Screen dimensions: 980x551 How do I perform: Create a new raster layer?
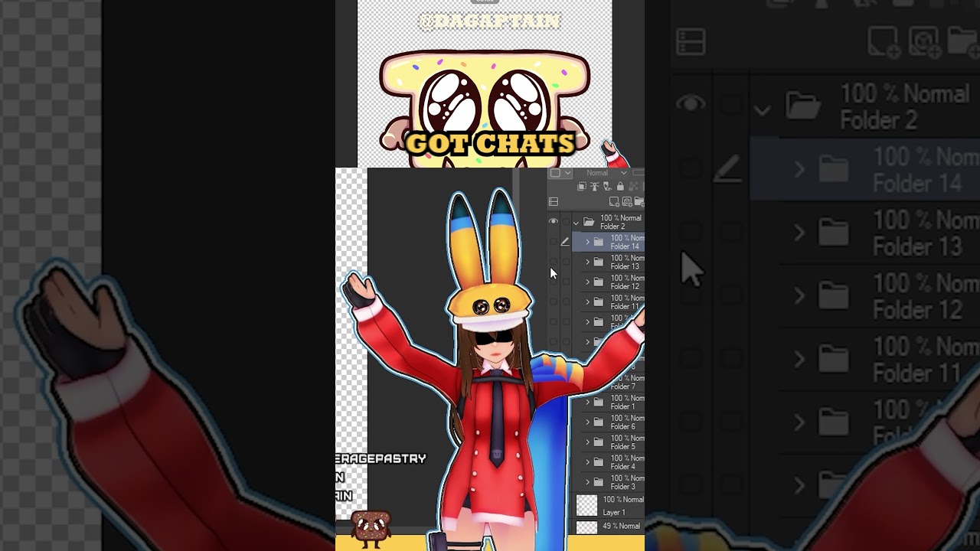coord(615,202)
